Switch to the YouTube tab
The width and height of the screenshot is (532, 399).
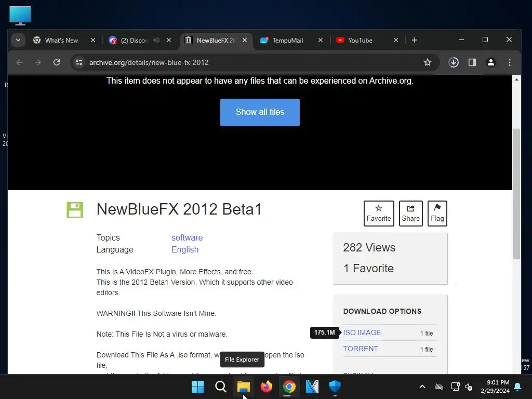361,40
